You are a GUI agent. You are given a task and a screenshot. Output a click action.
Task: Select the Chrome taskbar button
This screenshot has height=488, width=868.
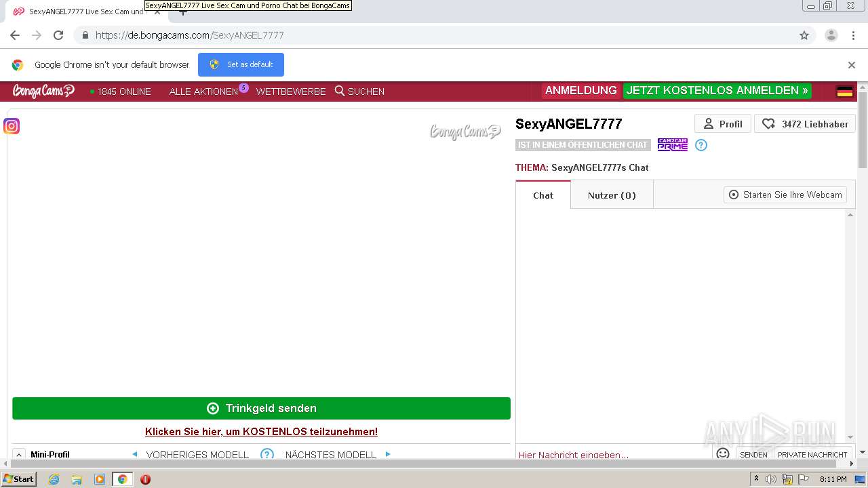point(122,479)
